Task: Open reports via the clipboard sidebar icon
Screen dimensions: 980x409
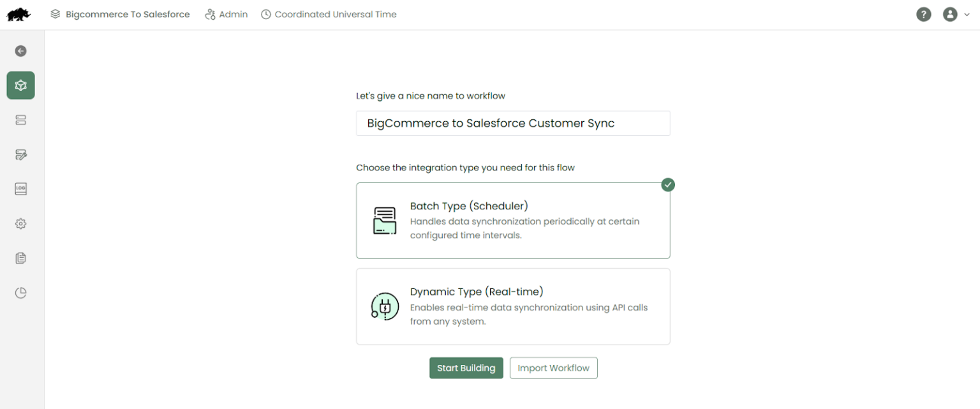Action: click(x=20, y=258)
